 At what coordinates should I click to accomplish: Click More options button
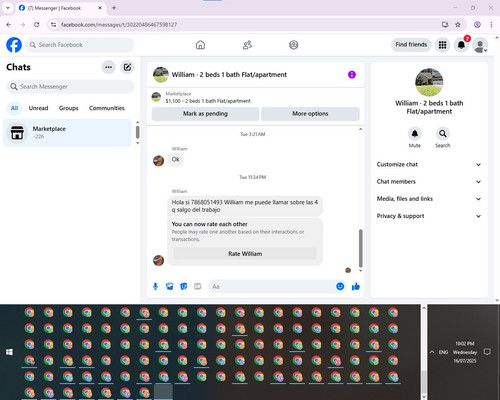pyautogui.click(x=310, y=114)
